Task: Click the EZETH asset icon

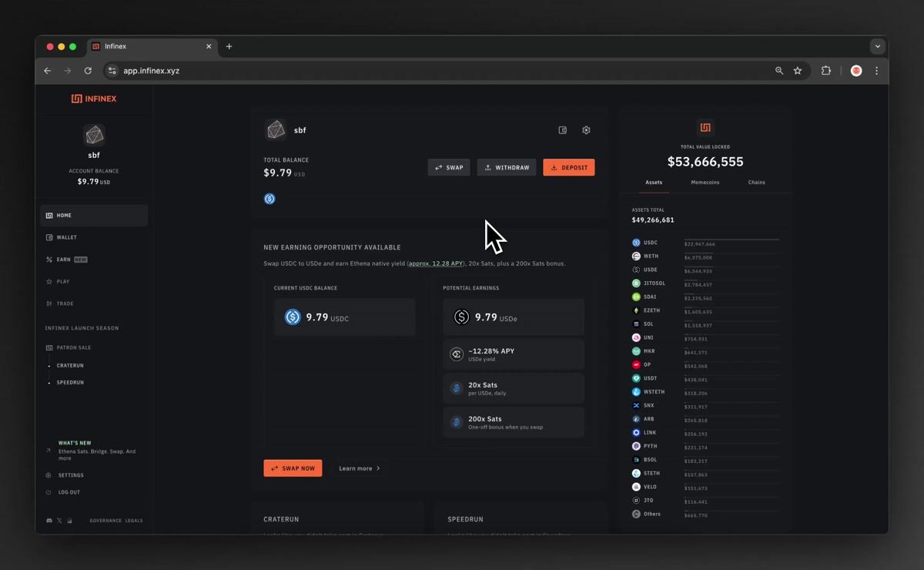Action: (636, 310)
